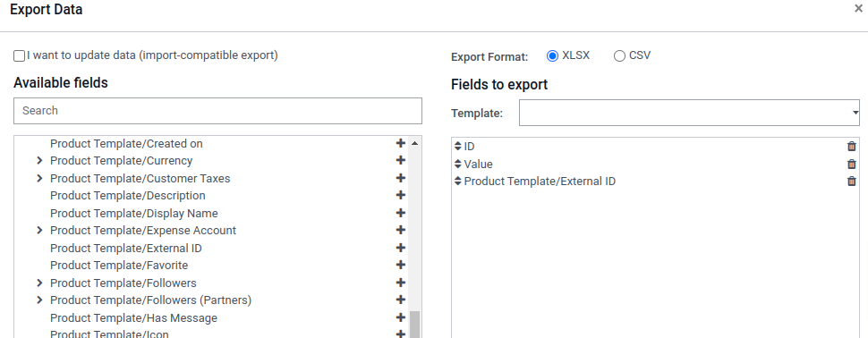The height and width of the screenshot is (338, 868).
Task: Add Product Template/Display Name with plus icon
Action: click(x=401, y=213)
